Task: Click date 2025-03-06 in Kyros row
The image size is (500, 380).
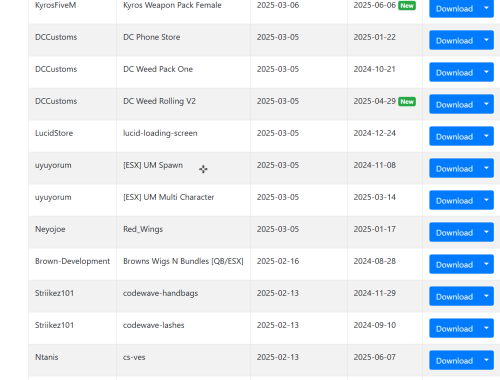Action: (278, 5)
